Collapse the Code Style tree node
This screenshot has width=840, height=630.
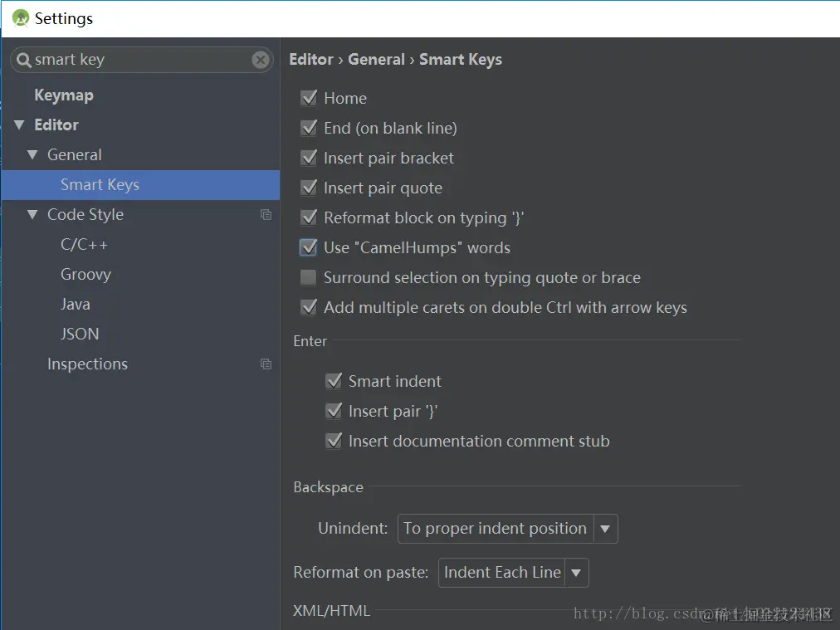click(32, 215)
